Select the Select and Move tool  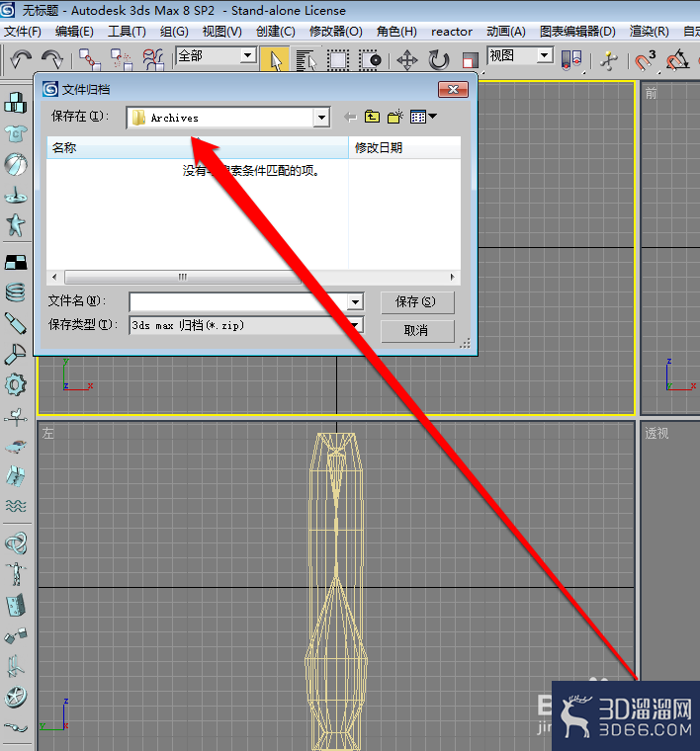coord(406,60)
